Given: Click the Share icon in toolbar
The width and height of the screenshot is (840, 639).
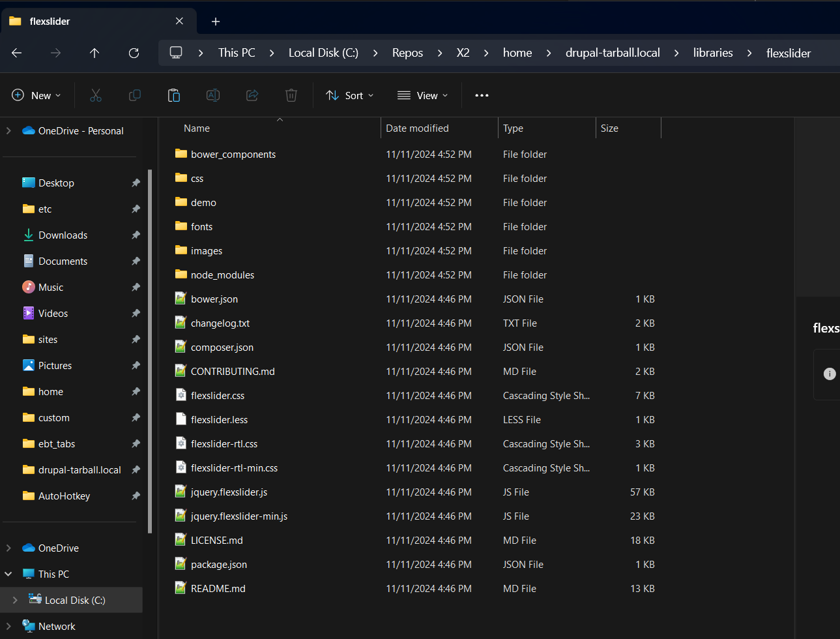Looking at the screenshot, I should 252,95.
